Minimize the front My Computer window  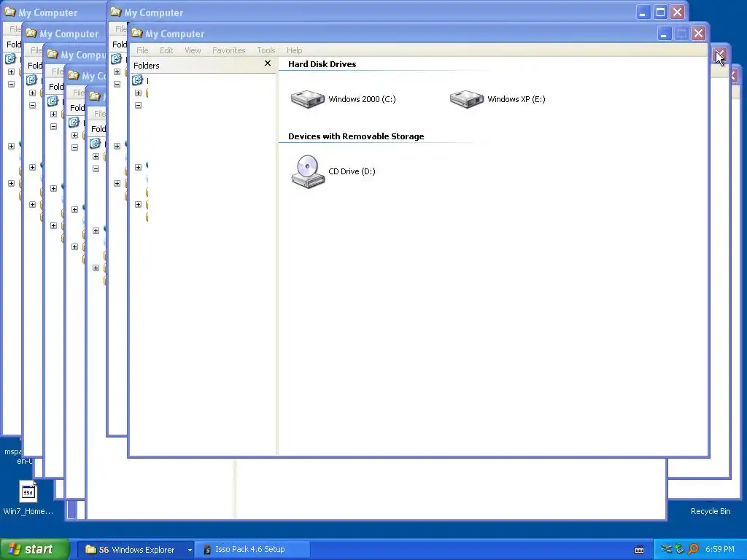click(664, 34)
